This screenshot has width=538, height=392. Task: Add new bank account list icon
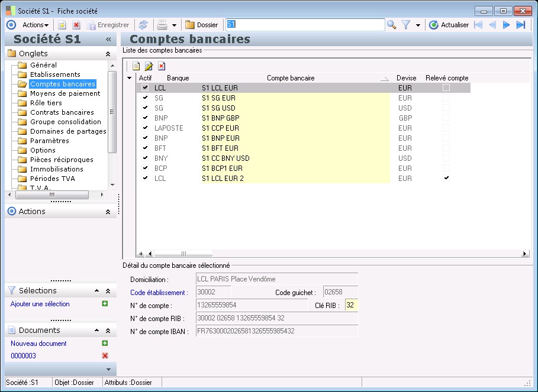[136, 66]
